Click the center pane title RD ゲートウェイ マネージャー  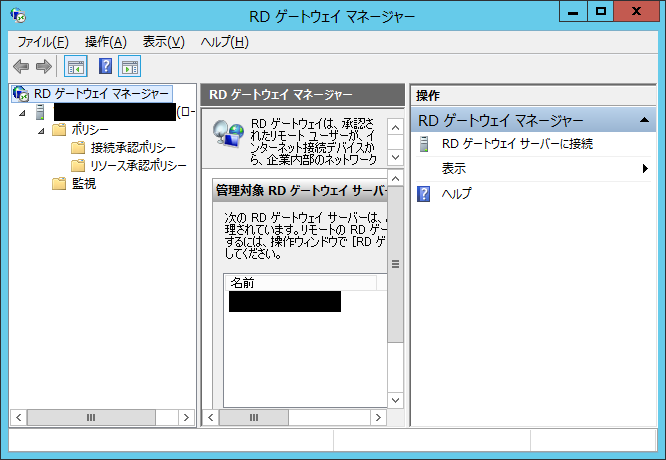pos(281,94)
